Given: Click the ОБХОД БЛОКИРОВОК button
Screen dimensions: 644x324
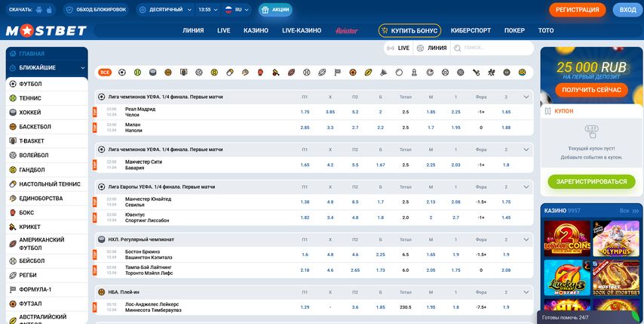Looking at the screenshot, I should [x=96, y=10].
